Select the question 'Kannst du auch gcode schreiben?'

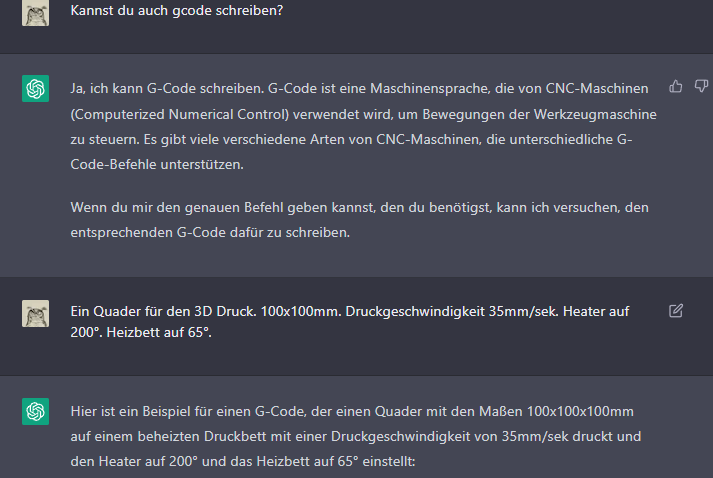(176, 10)
